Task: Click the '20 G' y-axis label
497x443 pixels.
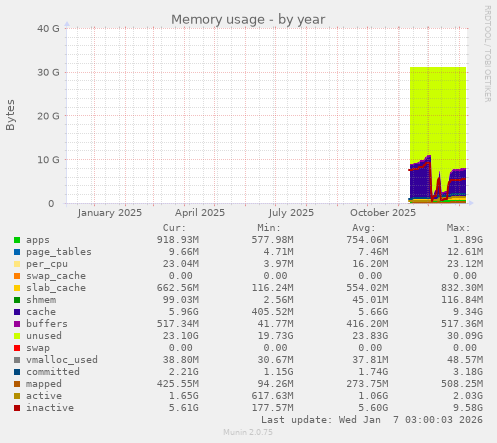Action: [x=48, y=116]
